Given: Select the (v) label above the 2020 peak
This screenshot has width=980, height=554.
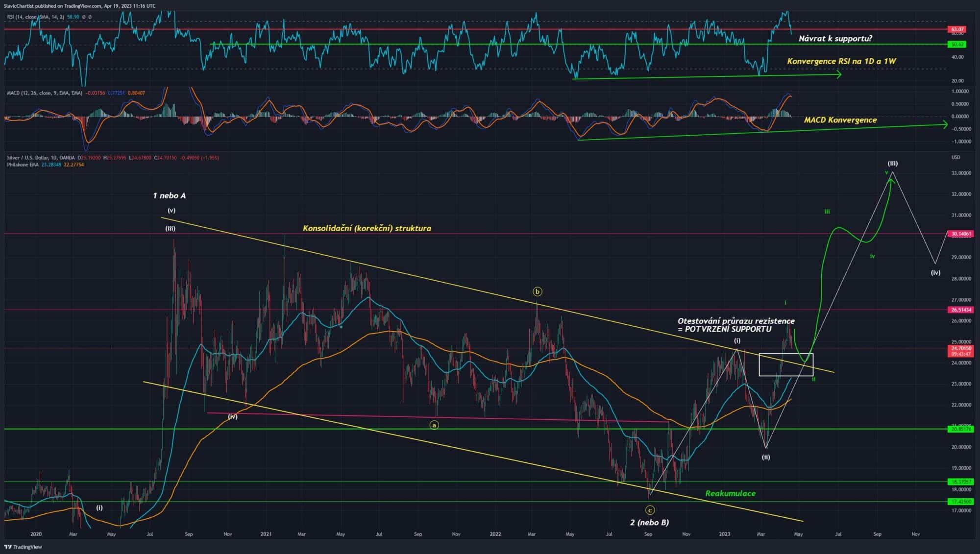Looking at the screenshot, I should pyautogui.click(x=171, y=211).
